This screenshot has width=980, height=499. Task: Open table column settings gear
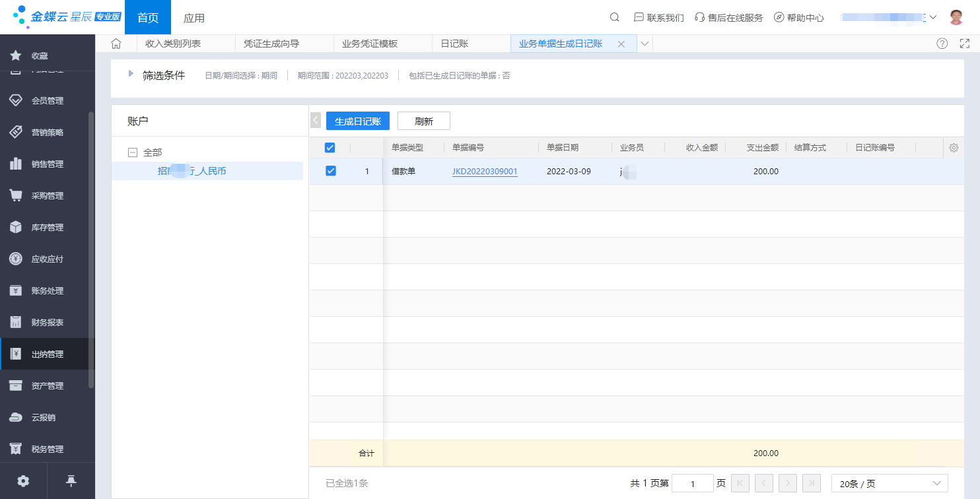[x=954, y=148]
